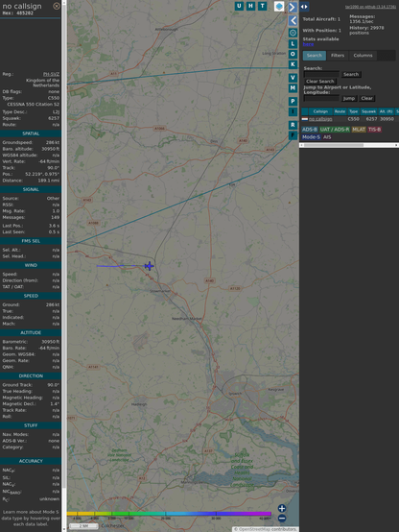Click the R map button
Viewport: 399px width, 532px height.
(293, 125)
